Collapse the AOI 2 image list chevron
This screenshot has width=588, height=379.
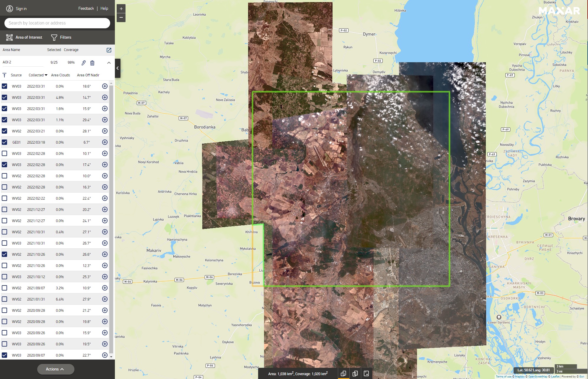tap(109, 63)
